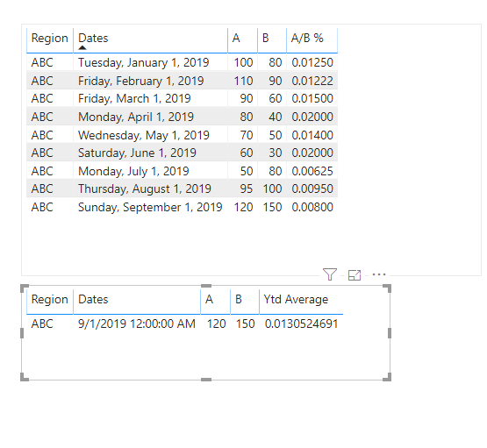Viewport: 487px width, 448px height.
Task: Select cell "Friday, February 1, 2019"
Action: click(x=140, y=81)
